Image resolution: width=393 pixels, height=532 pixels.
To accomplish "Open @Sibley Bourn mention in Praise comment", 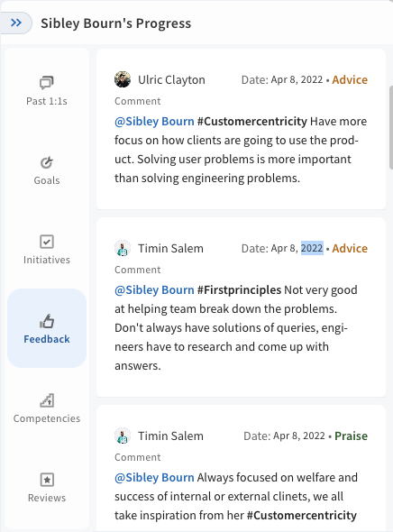I will 154,477.
